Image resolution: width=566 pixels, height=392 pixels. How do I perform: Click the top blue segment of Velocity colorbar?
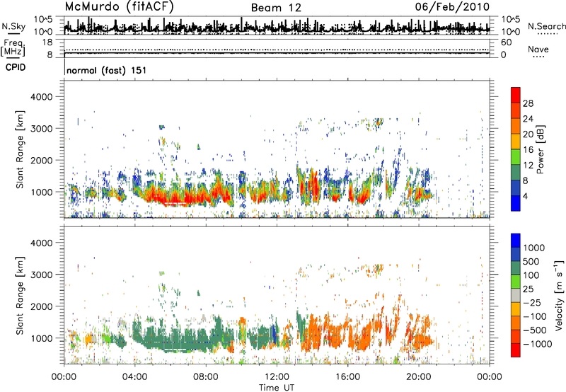point(516,241)
